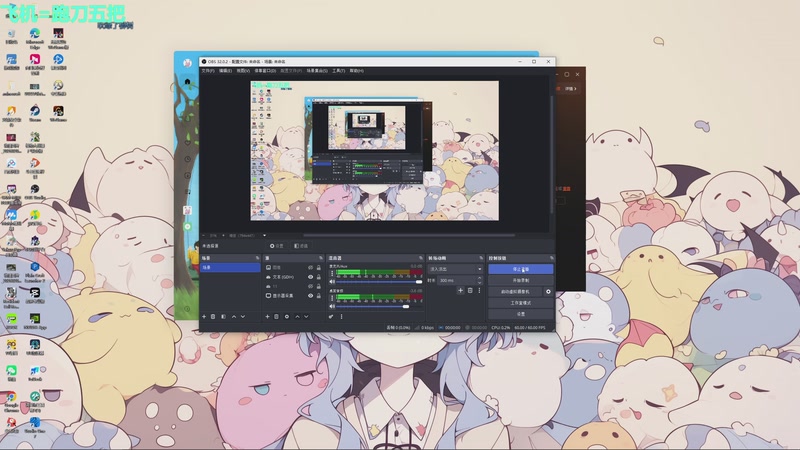Click 滤镜 button in source toolbar
The height and width of the screenshot is (450, 800).
pos(301,246)
